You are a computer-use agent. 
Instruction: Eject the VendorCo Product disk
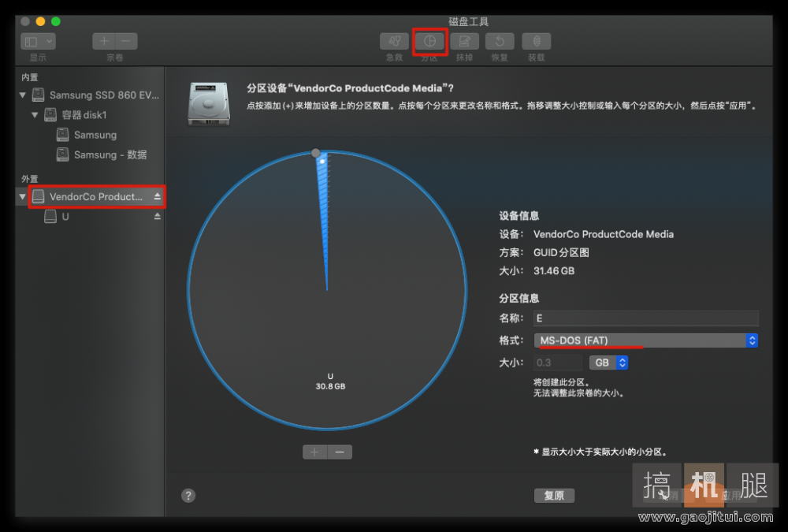coord(158,196)
